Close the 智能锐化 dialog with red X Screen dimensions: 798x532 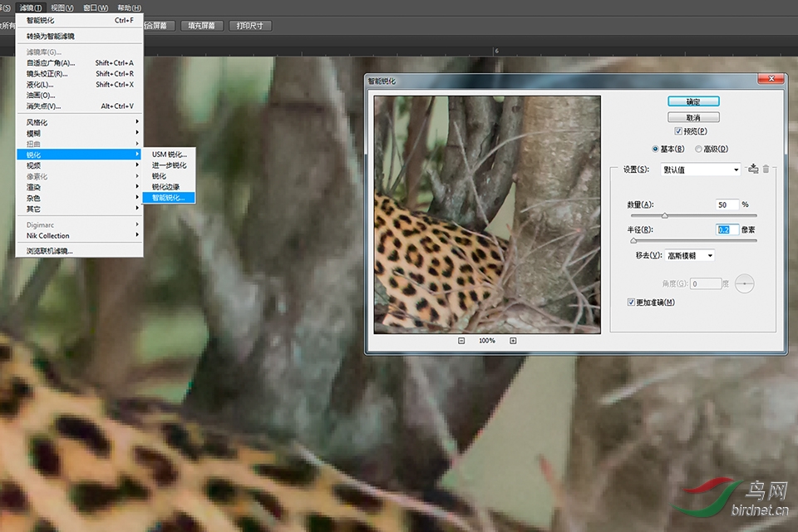771,78
